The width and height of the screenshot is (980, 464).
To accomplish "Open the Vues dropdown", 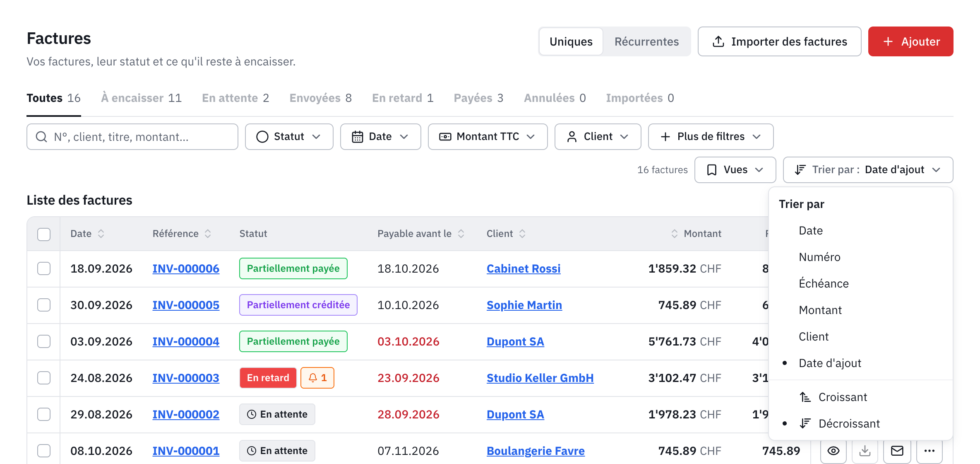I will tap(735, 170).
